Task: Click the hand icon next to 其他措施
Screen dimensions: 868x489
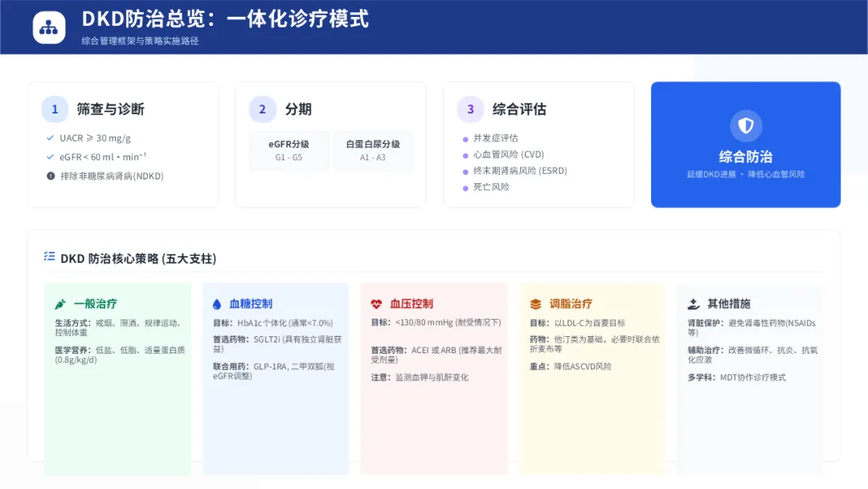Action: (694, 304)
